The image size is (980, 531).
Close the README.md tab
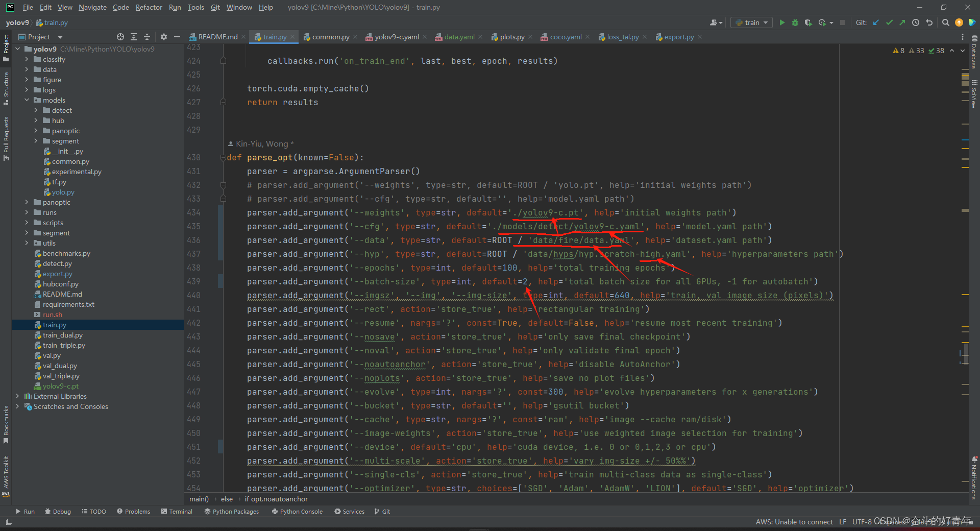pyautogui.click(x=243, y=37)
